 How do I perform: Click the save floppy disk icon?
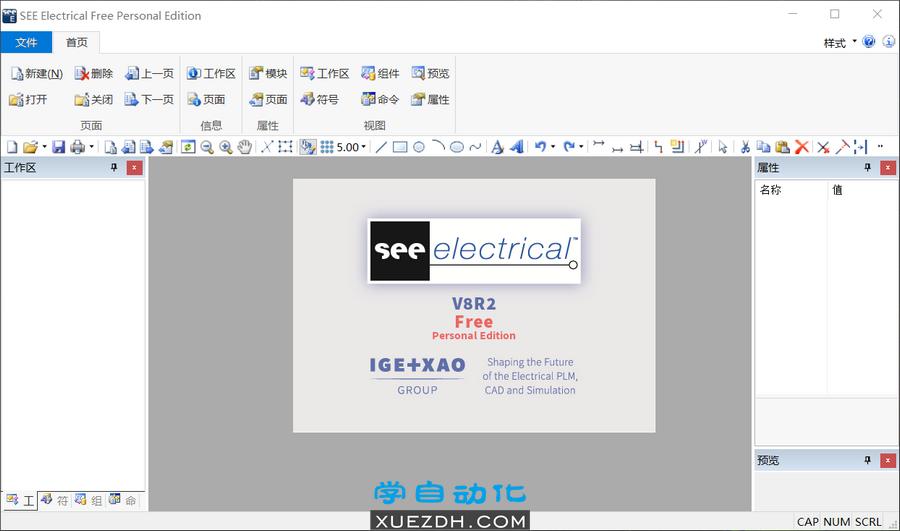pyautogui.click(x=59, y=147)
